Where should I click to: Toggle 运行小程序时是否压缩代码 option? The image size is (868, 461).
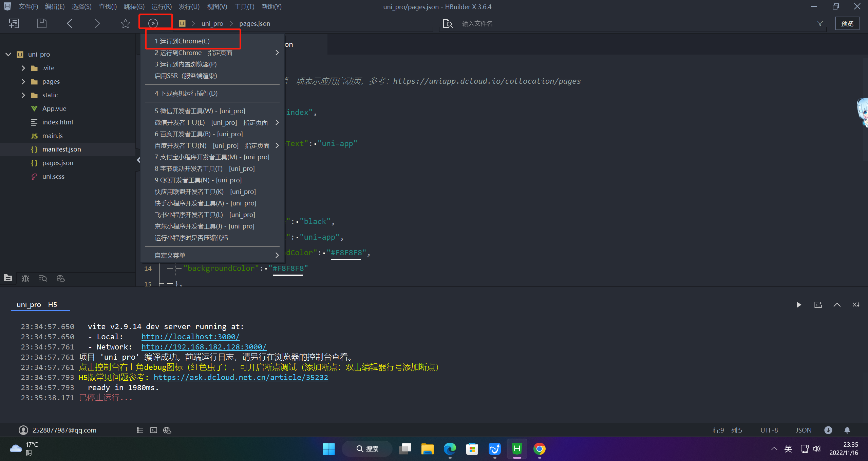212,238
